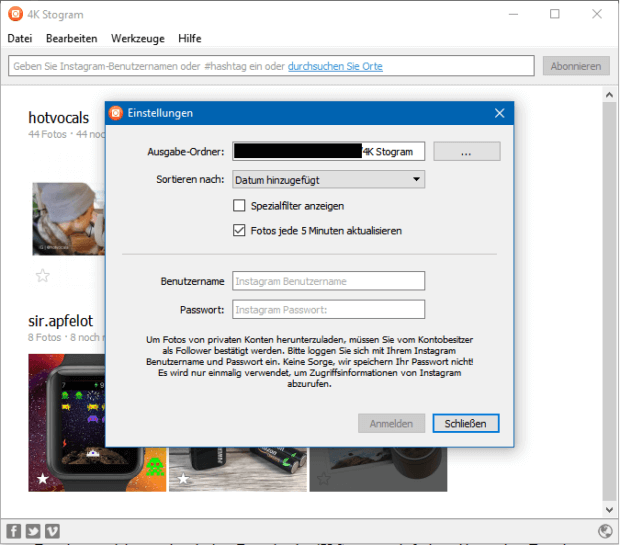
Task: Click the Passwort input field
Action: tap(328, 310)
